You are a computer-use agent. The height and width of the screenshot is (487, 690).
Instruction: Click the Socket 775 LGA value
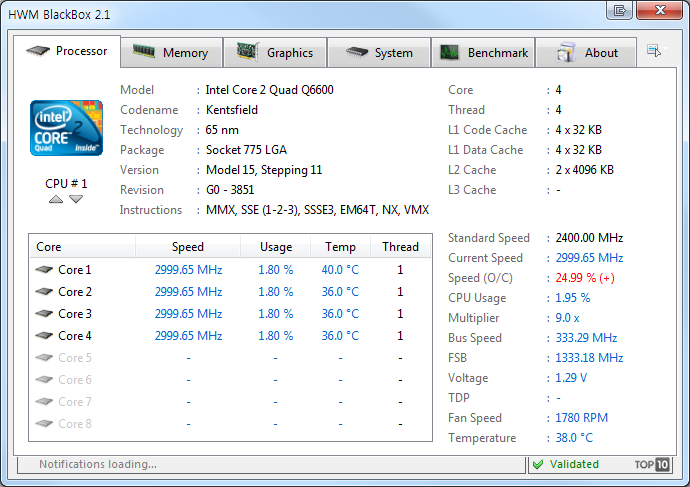click(246, 150)
